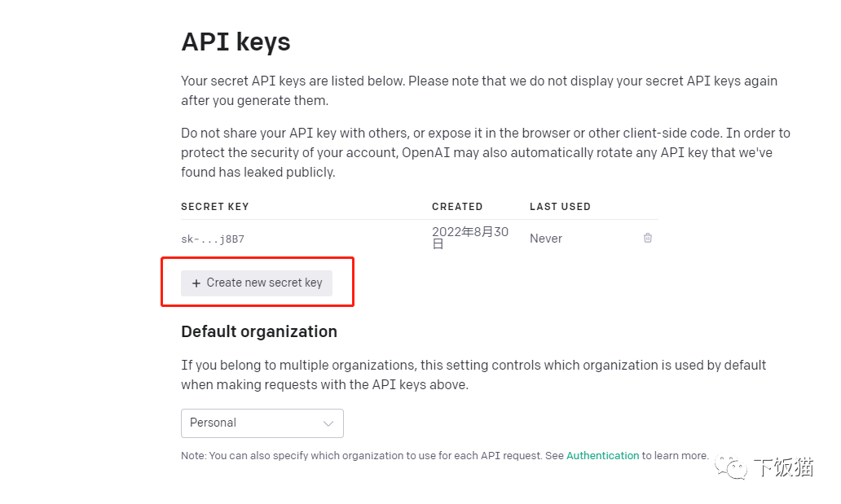The image size is (841, 504).
Task: Click the Default organization heading
Action: pos(259,331)
